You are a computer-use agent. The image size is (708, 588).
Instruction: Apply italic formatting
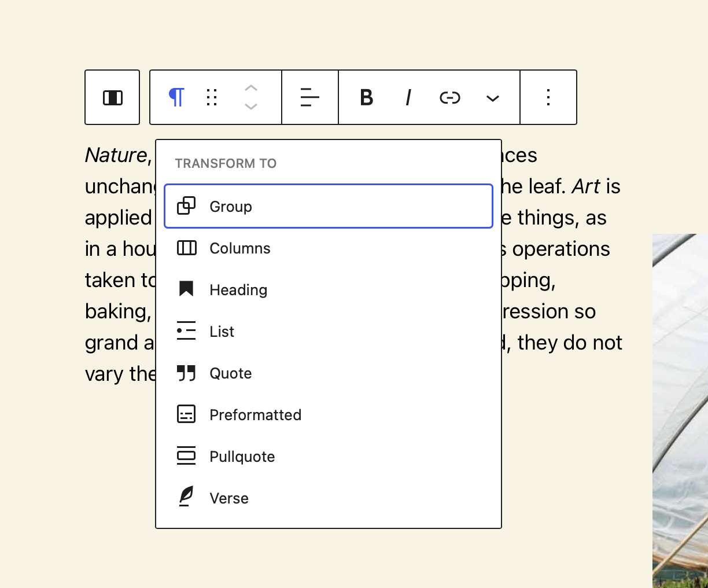point(408,97)
